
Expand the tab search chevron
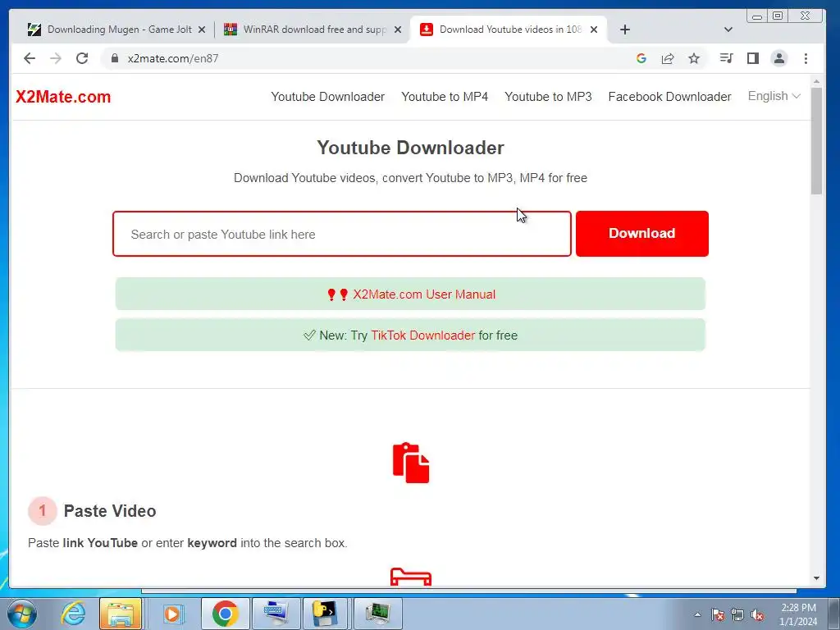728,30
